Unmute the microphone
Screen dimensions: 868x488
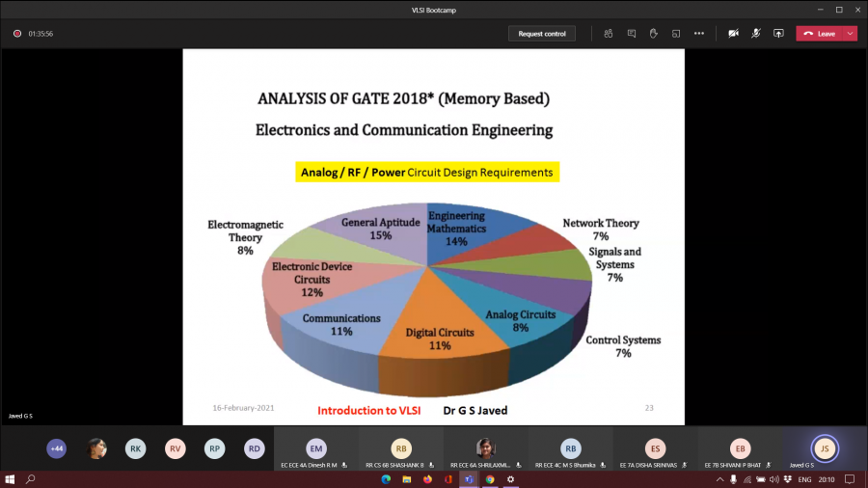click(x=756, y=33)
